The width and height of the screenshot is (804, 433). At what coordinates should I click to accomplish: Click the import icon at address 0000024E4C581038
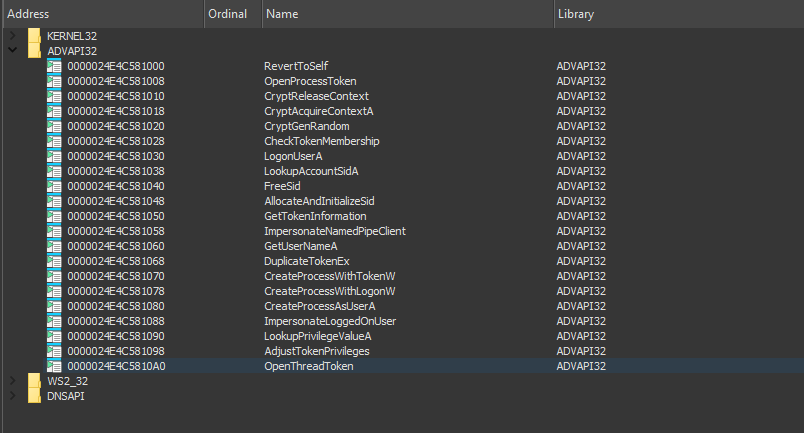click(54, 171)
